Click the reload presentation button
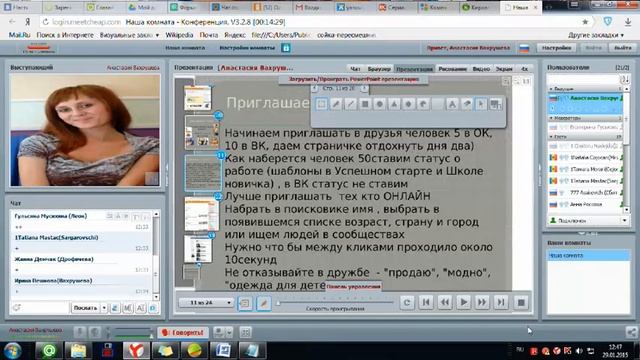The image size is (640, 360). 407,302
